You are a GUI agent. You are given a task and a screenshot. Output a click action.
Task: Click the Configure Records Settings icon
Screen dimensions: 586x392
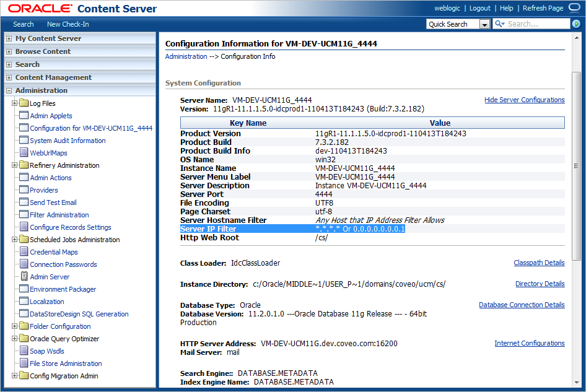pos(24,227)
